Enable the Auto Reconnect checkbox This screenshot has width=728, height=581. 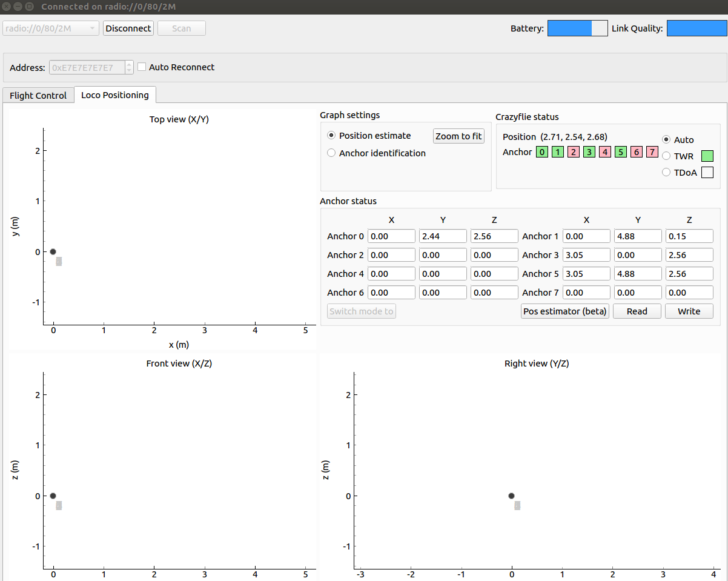[142, 67]
